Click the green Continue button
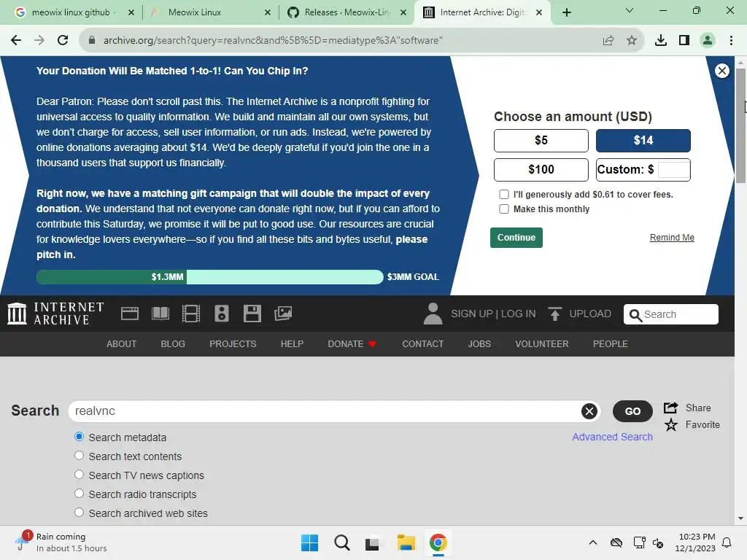The width and height of the screenshot is (747, 560). click(x=516, y=238)
